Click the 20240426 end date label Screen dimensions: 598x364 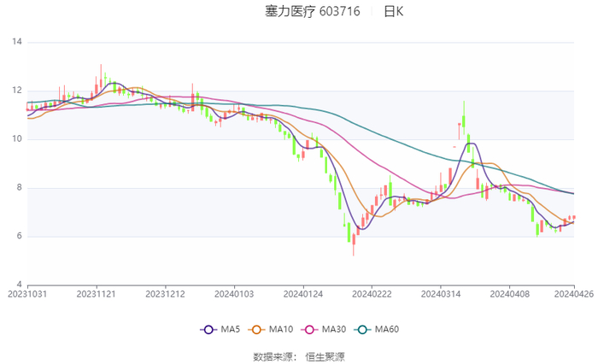tap(574, 293)
